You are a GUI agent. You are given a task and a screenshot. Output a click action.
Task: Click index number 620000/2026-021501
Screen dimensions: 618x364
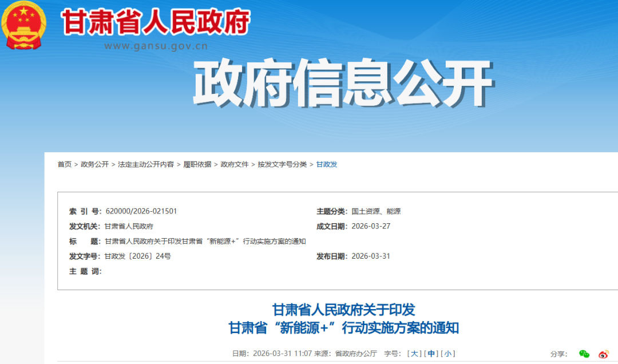pyautogui.click(x=141, y=211)
